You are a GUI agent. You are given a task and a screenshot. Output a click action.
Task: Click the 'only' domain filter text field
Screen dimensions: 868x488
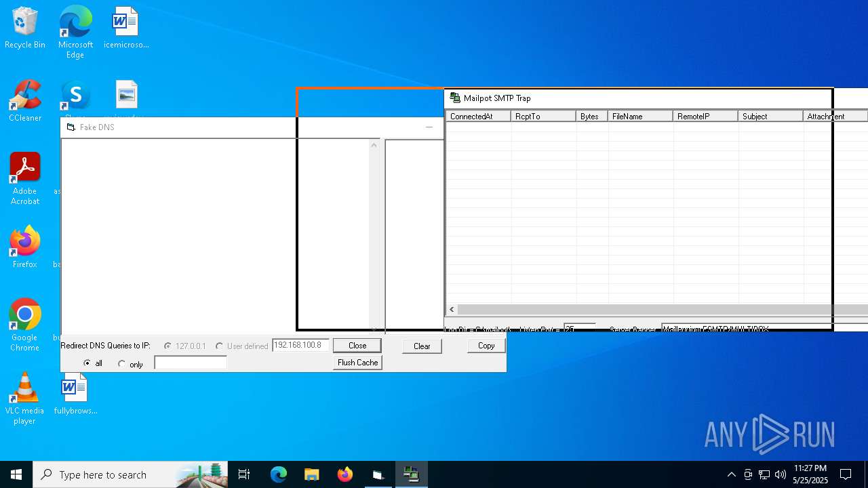click(191, 363)
